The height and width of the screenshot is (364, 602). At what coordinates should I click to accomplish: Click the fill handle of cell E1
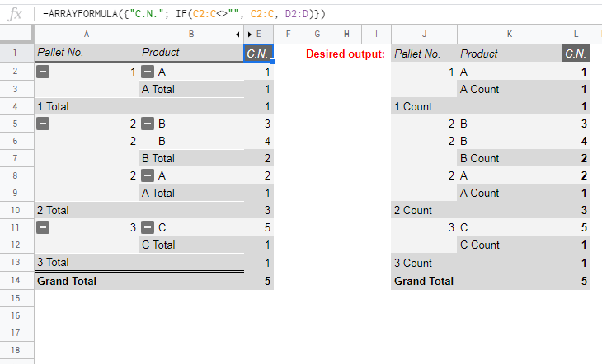(273, 62)
